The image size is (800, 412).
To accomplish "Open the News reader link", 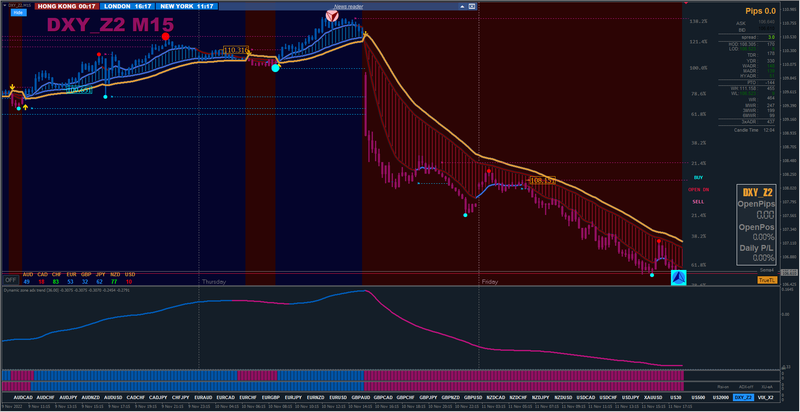I will point(348,7).
